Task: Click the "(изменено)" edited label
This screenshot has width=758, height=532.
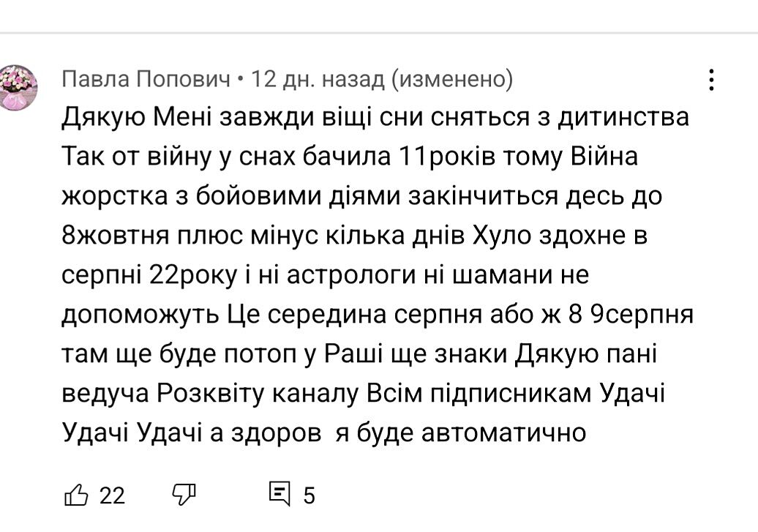Action: pyautogui.click(x=452, y=78)
